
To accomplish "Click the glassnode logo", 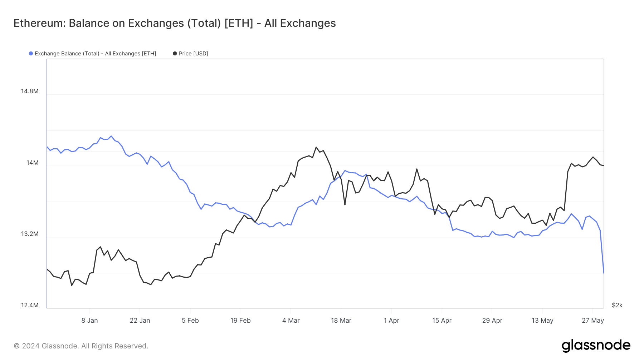I will tap(596, 346).
